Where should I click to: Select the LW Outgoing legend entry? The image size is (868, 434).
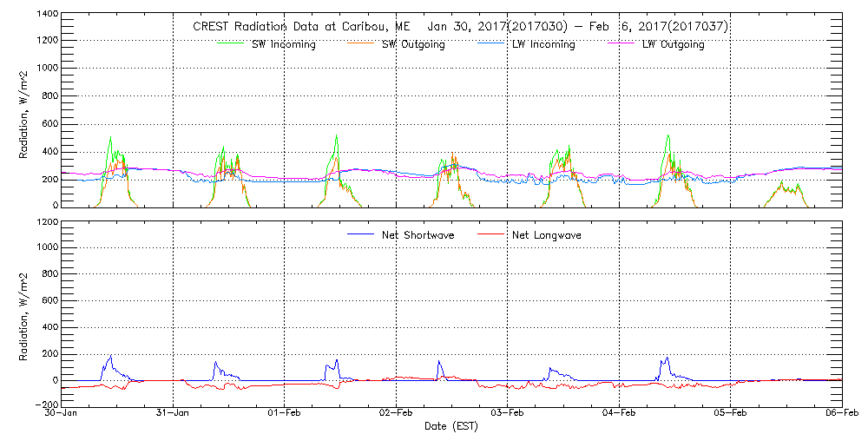pyautogui.click(x=673, y=44)
